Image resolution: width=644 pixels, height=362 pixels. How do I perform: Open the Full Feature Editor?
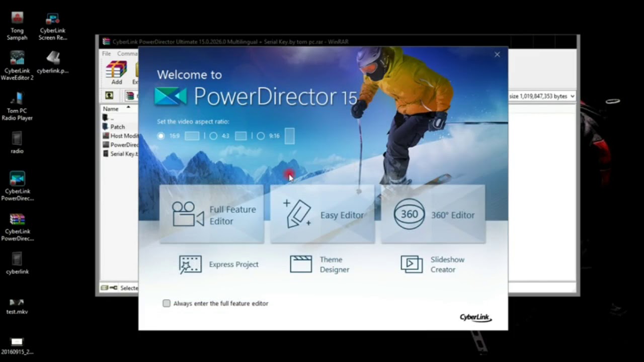pyautogui.click(x=212, y=214)
